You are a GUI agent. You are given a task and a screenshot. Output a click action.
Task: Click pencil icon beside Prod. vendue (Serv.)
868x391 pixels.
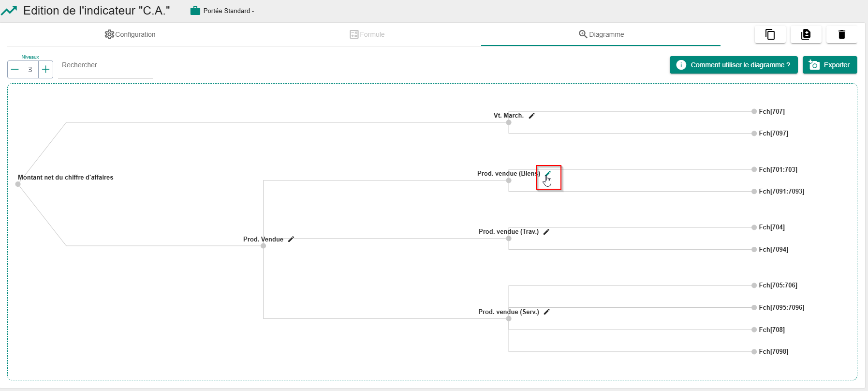point(546,312)
